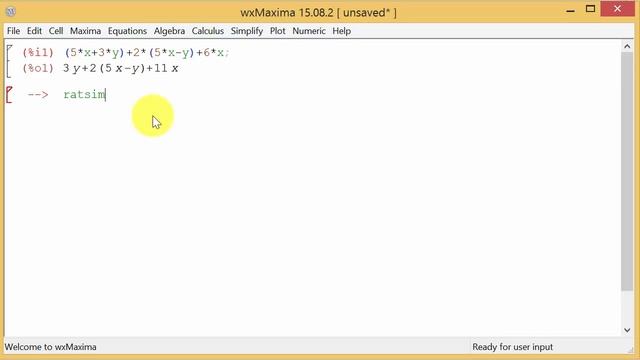Open the Plot menu
640x360 pixels.
278,31
